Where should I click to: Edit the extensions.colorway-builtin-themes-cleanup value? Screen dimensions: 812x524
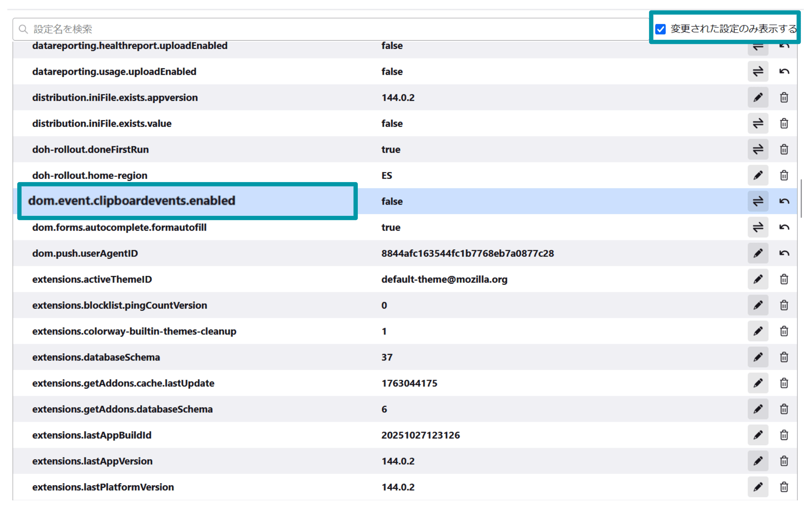pyautogui.click(x=758, y=331)
